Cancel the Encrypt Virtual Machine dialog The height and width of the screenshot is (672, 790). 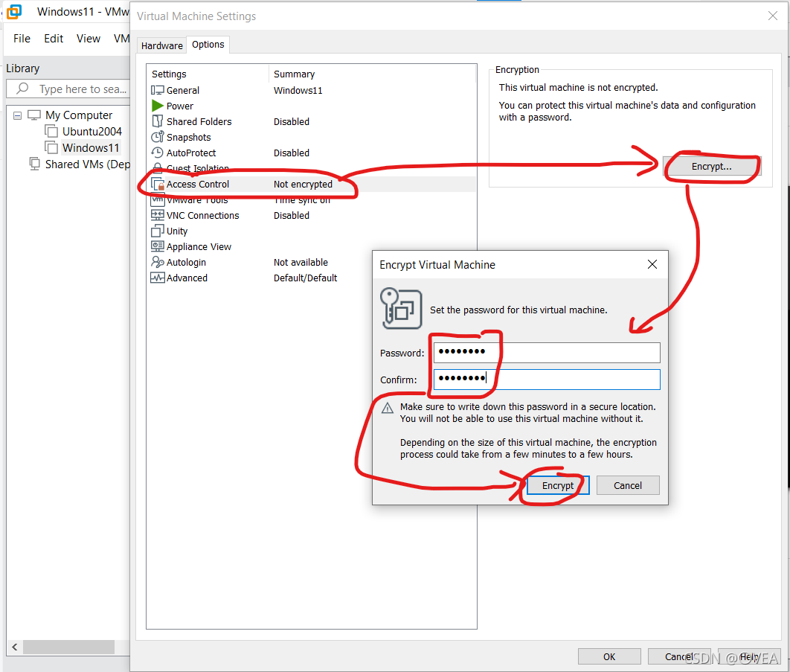tap(628, 485)
